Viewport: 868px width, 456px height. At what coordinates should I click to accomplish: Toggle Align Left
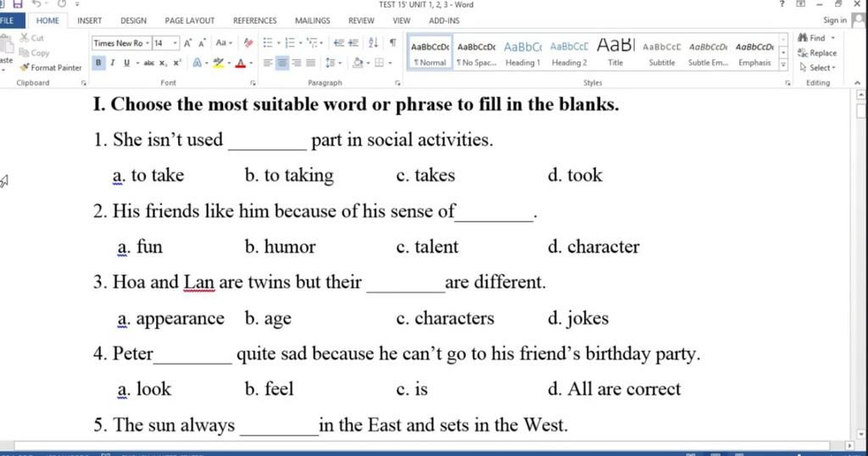click(x=267, y=63)
